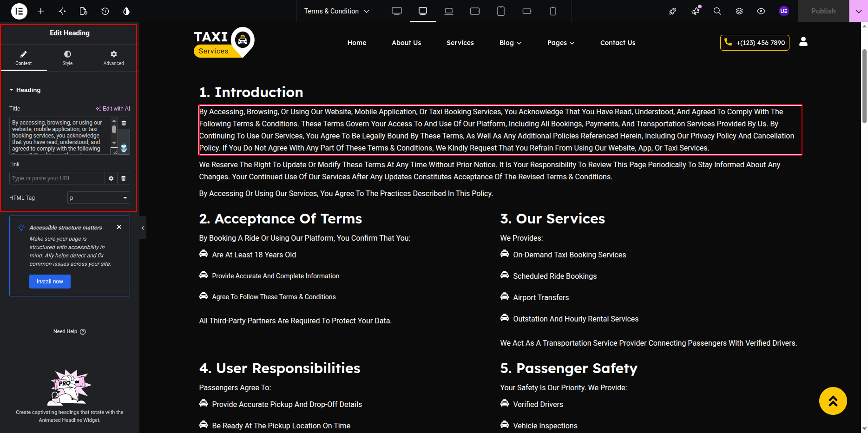Dismiss the Accessible structure matters notice
868x433 pixels.
119,227
